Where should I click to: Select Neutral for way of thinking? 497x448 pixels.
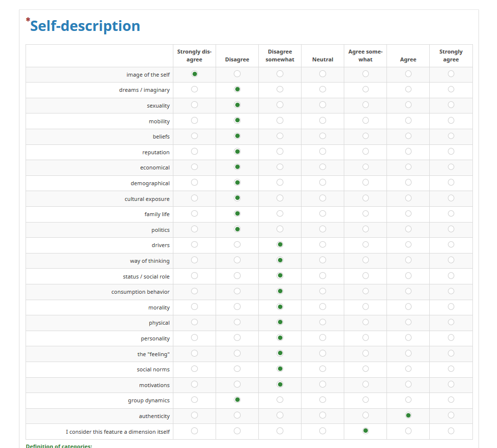(x=323, y=260)
